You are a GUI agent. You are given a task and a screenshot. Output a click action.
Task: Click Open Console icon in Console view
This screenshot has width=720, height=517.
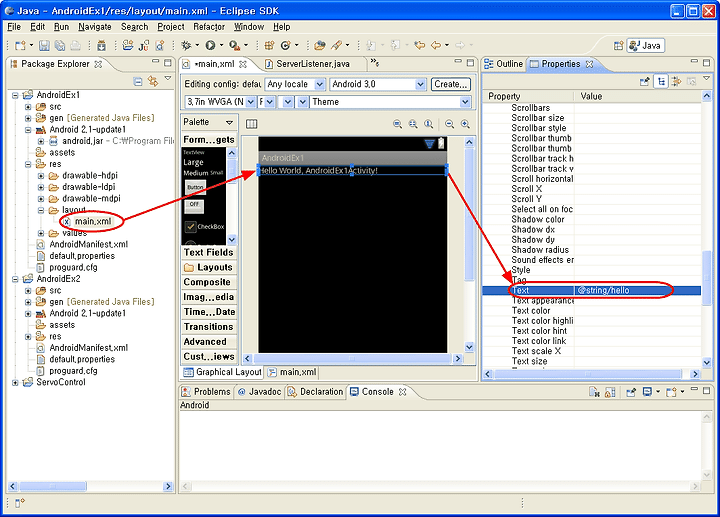(671, 392)
